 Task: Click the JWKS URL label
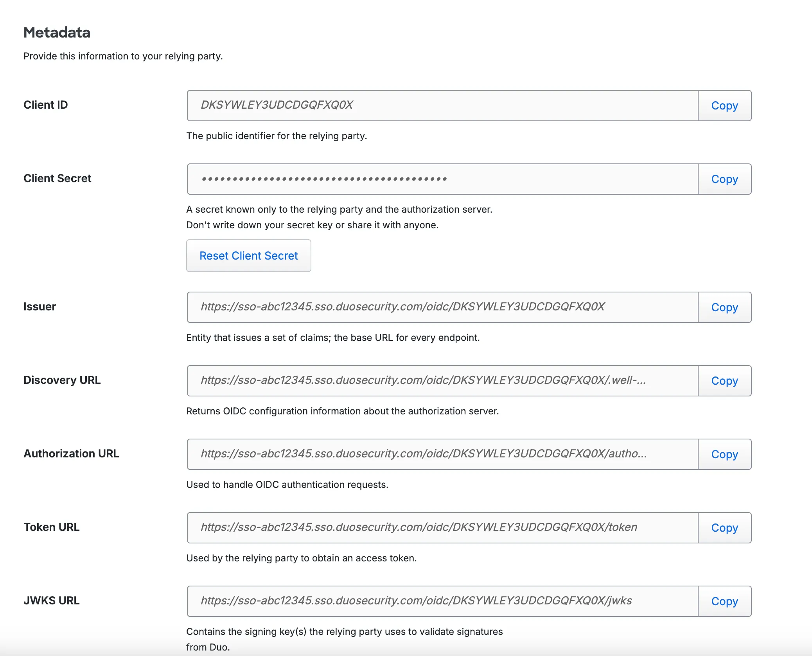(x=52, y=600)
